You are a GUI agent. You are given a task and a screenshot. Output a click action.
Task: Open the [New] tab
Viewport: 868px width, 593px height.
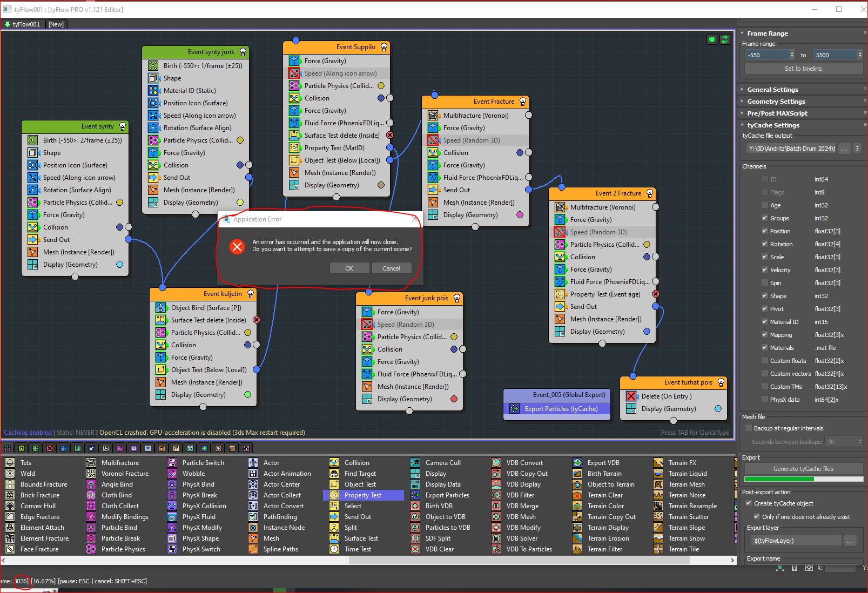coord(56,24)
